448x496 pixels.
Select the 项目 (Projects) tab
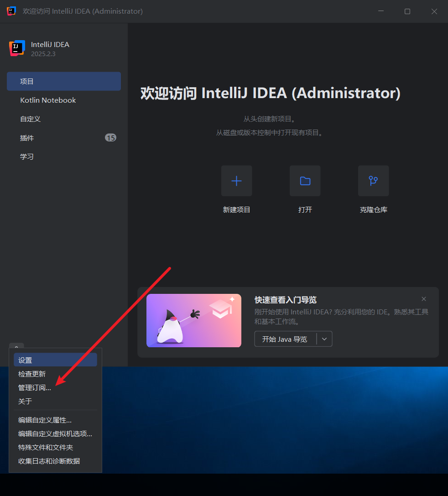64,81
